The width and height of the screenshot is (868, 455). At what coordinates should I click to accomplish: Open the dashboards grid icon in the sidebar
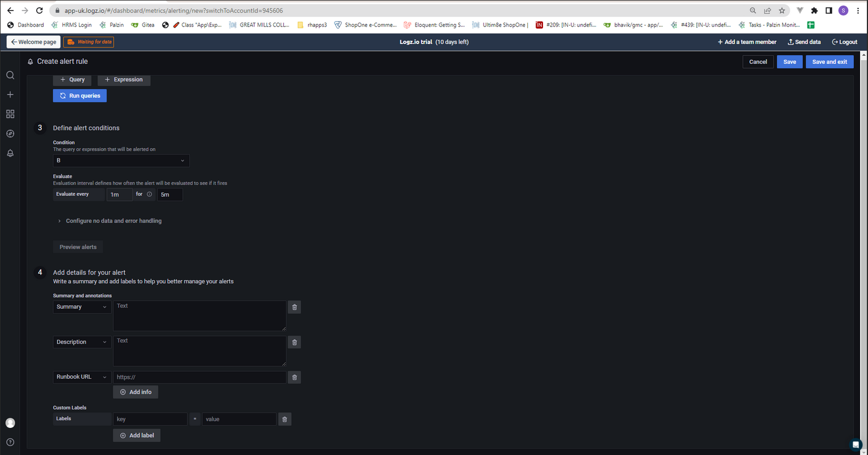tap(10, 114)
